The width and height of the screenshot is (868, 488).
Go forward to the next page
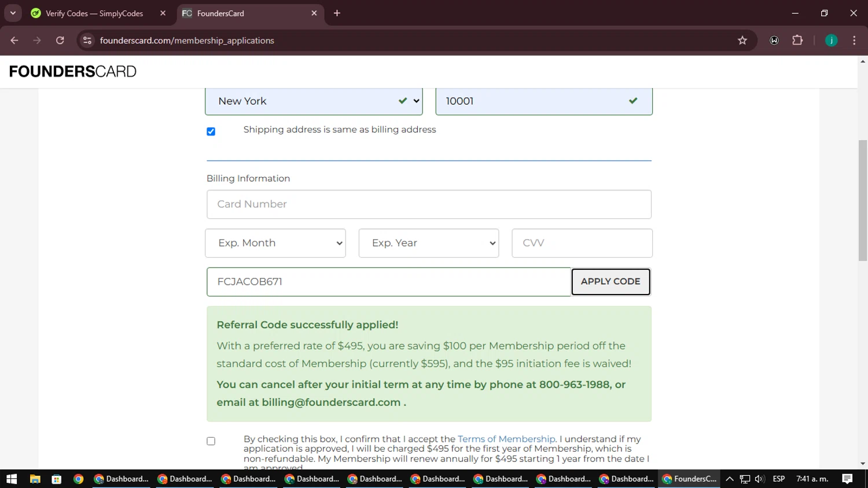(x=37, y=41)
